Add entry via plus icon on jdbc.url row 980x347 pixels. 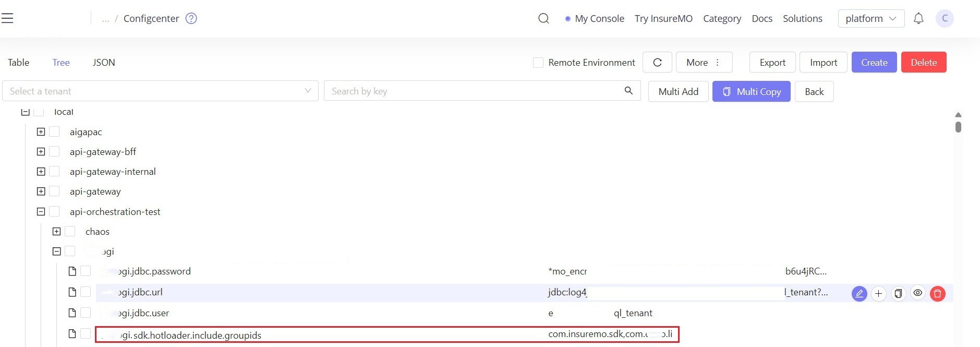[878, 293]
